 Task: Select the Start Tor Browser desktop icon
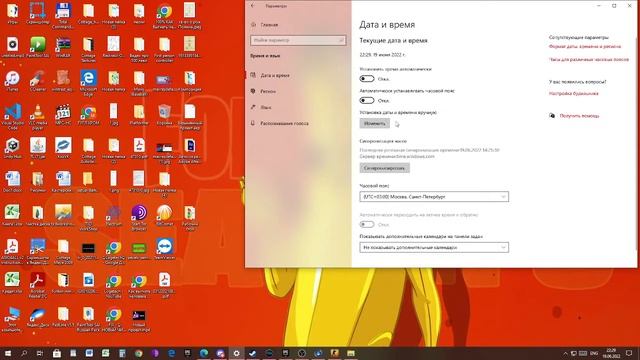pyautogui.click(x=139, y=217)
